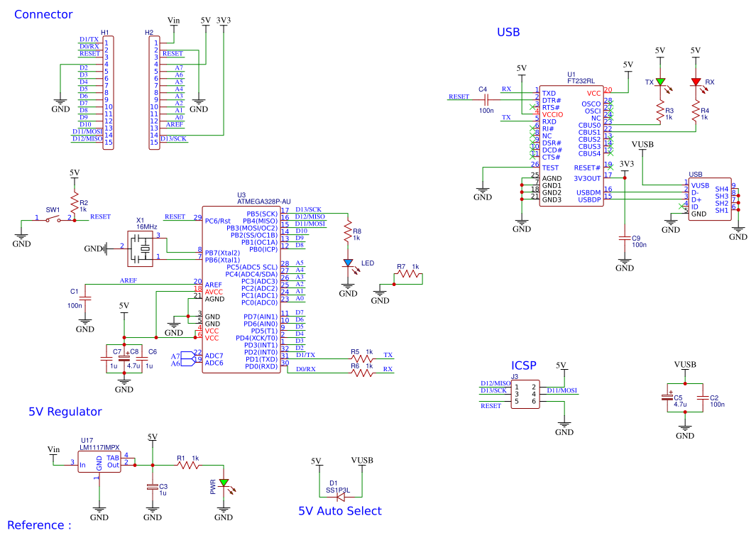Select the green PWR LED symbol

[x=224, y=482]
